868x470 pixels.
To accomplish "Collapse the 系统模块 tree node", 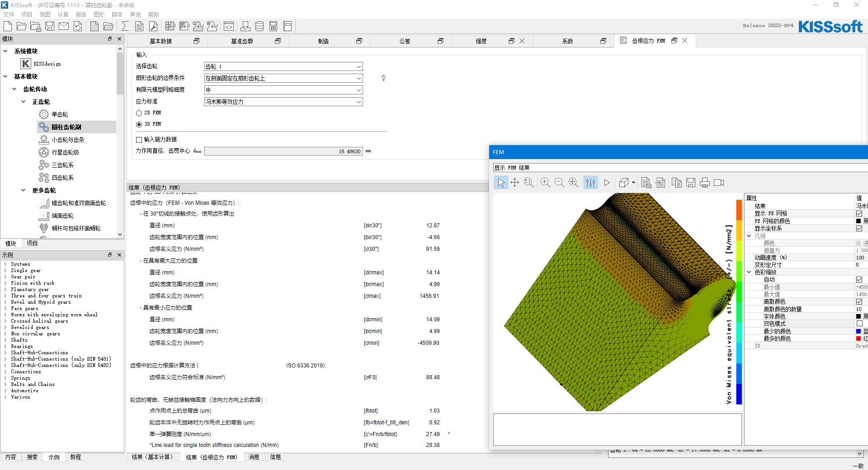I will click(x=5, y=51).
